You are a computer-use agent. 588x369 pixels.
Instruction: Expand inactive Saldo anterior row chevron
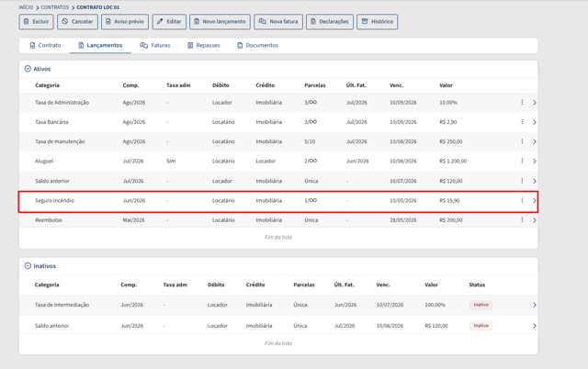[x=535, y=326]
